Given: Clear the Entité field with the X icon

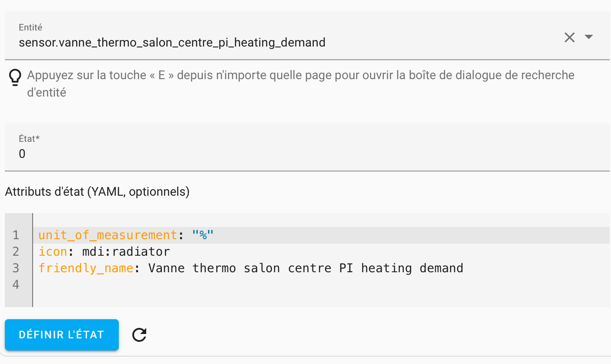Looking at the screenshot, I should (569, 37).
